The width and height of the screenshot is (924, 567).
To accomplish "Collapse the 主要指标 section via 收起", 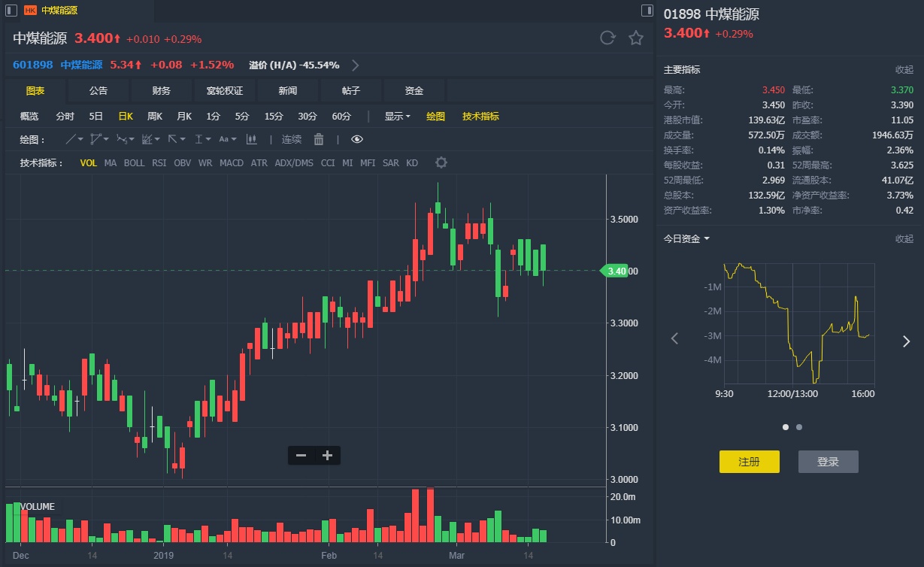I will 904,69.
